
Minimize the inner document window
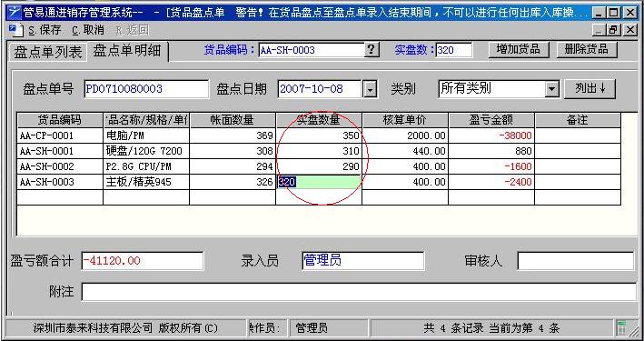(x=599, y=30)
